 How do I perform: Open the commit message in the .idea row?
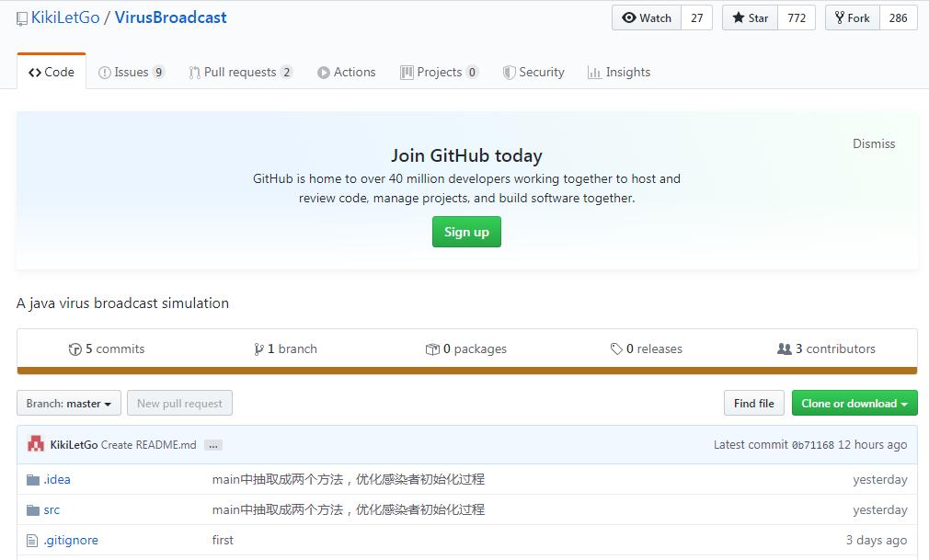tap(349, 479)
